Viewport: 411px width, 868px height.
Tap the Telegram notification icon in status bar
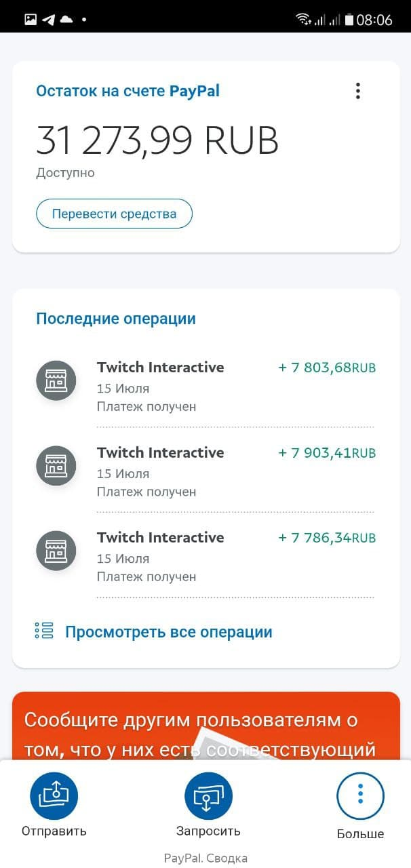coord(48,20)
